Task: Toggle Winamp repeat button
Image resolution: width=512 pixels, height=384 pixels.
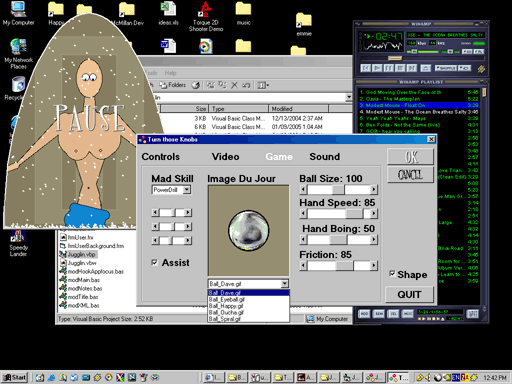Action: [x=465, y=68]
